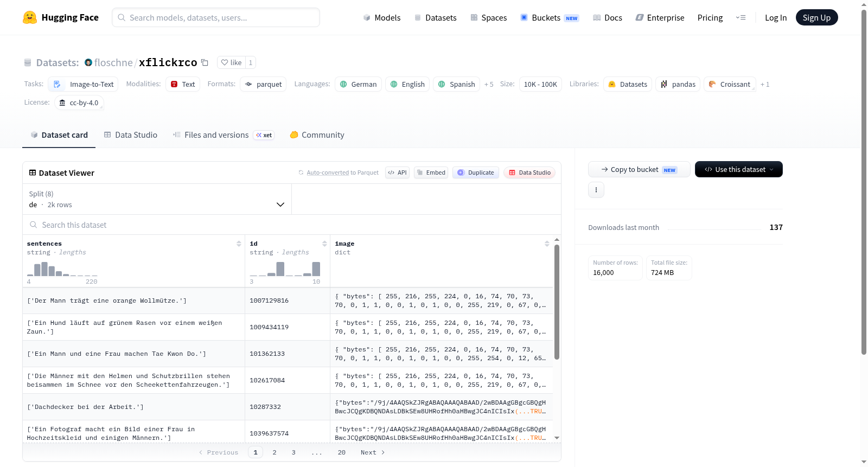
Task: Show the +5 more languages
Action: [489, 84]
